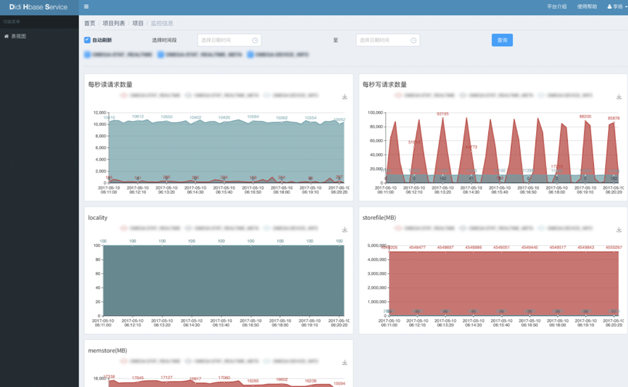Click the locality chart title
Screen dimensions: 628x387
tap(98, 218)
